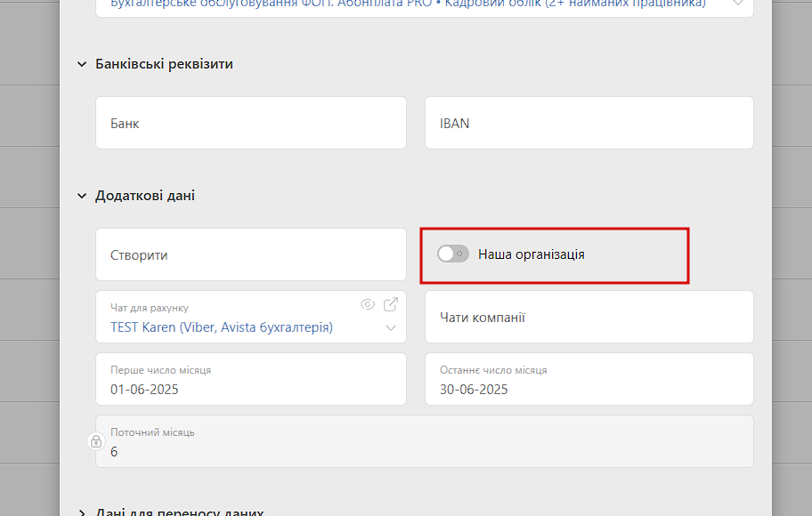This screenshot has width=812, height=516.
Task: Follow the TEST Karen chat link
Action: coord(222,327)
